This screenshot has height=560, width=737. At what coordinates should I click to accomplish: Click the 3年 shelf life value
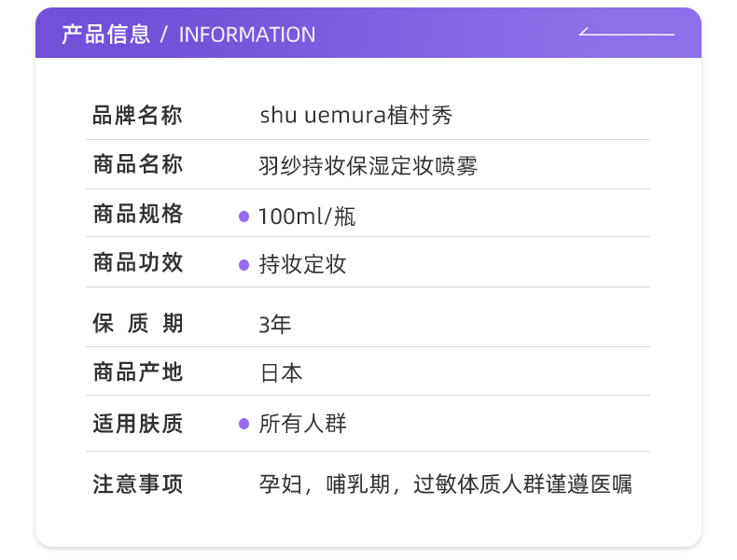coord(275,325)
